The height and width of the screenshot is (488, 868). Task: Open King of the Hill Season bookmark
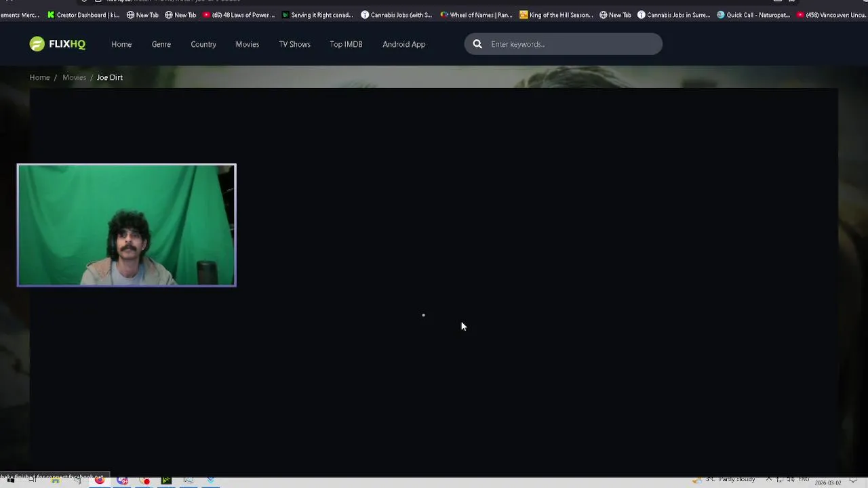click(x=556, y=15)
